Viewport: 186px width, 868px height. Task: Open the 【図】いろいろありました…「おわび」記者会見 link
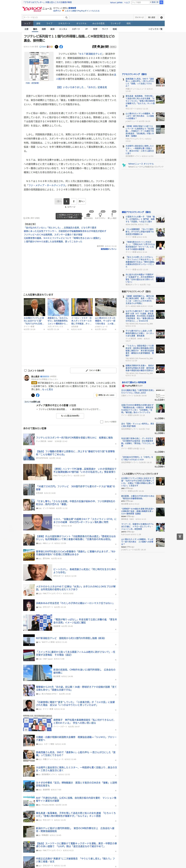[82, 87]
